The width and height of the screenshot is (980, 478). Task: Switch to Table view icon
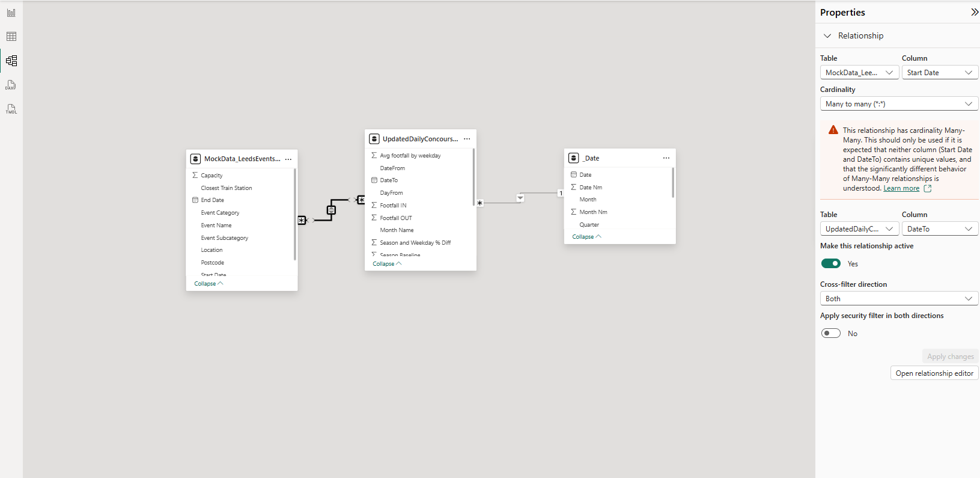(x=11, y=37)
